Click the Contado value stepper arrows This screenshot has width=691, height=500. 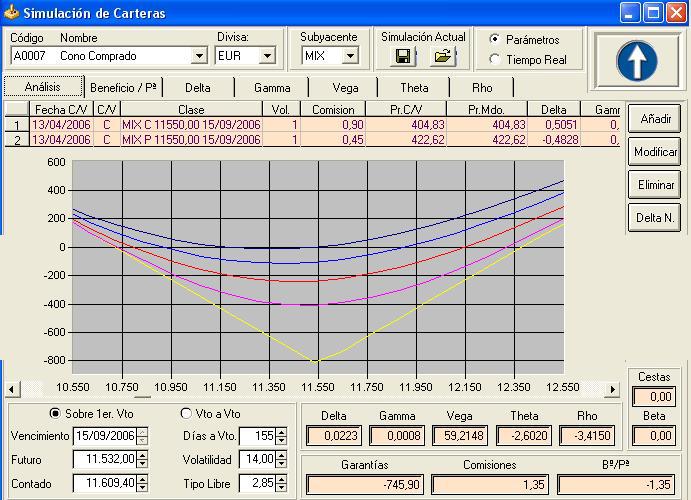click(x=142, y=483)
